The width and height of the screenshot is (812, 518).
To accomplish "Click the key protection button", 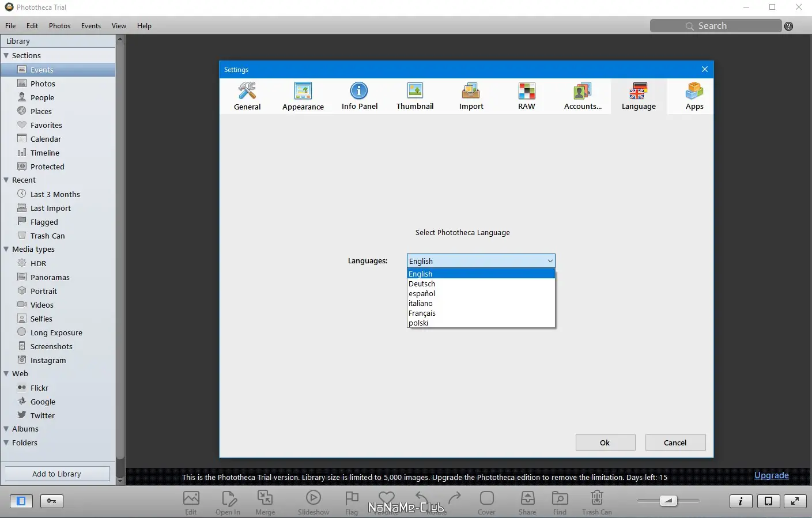I will 51,501.
